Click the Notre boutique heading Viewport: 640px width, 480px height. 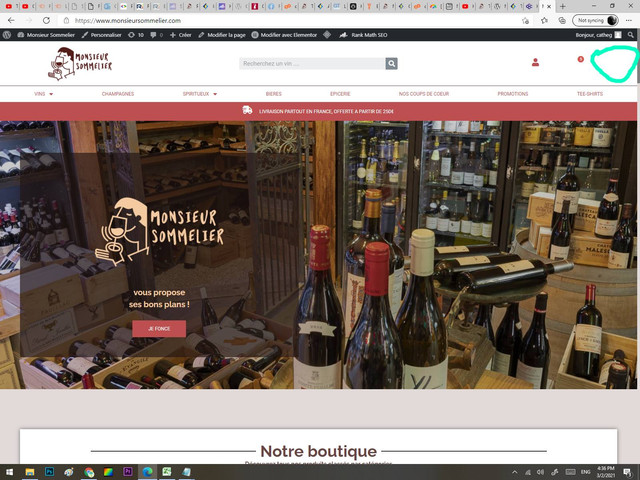[x=318, y=451]
